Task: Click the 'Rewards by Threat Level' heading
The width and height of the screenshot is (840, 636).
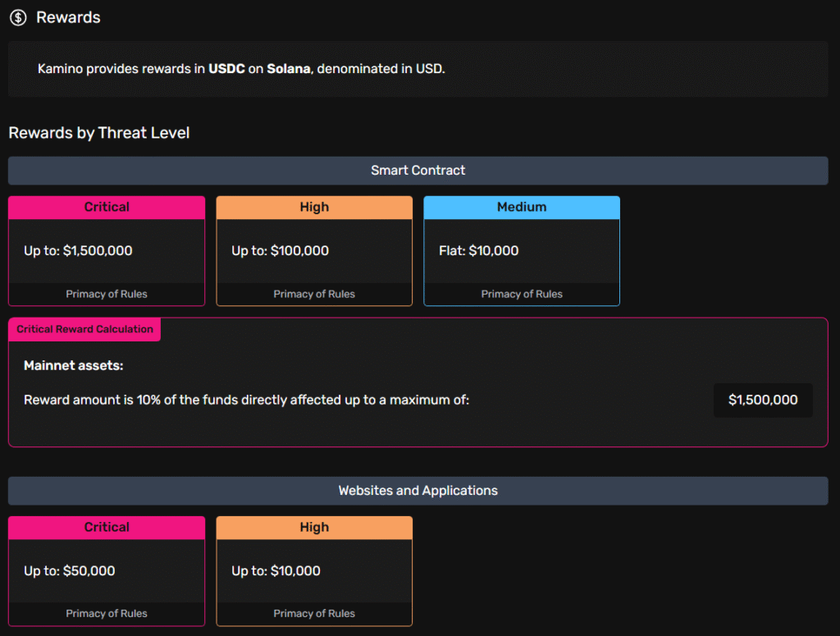Action: pos(99,133)
